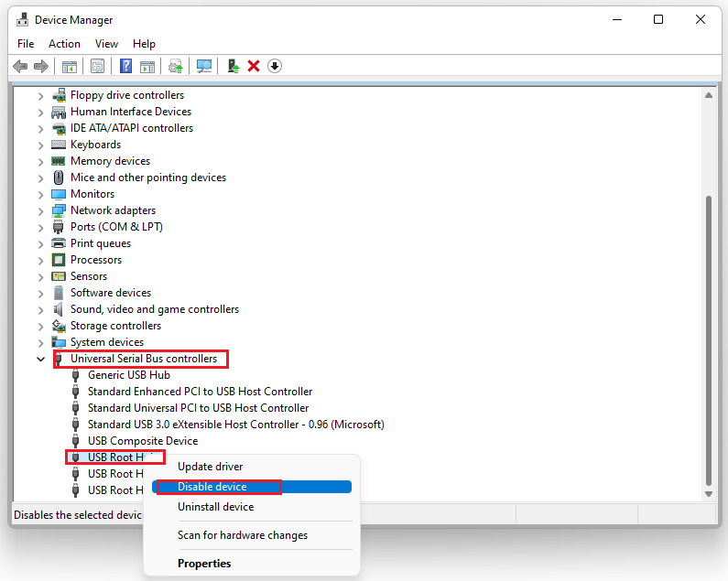
Task: Select Standard Enhanced PCI to USB Host Controller
Action: point(201,392)
